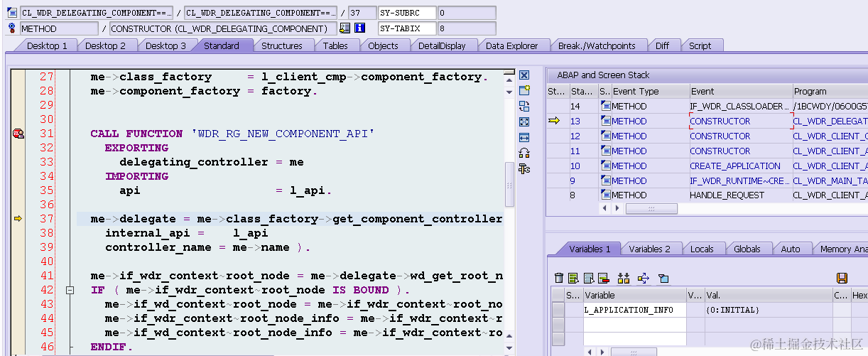Open the Script tab

coord(700,45)
